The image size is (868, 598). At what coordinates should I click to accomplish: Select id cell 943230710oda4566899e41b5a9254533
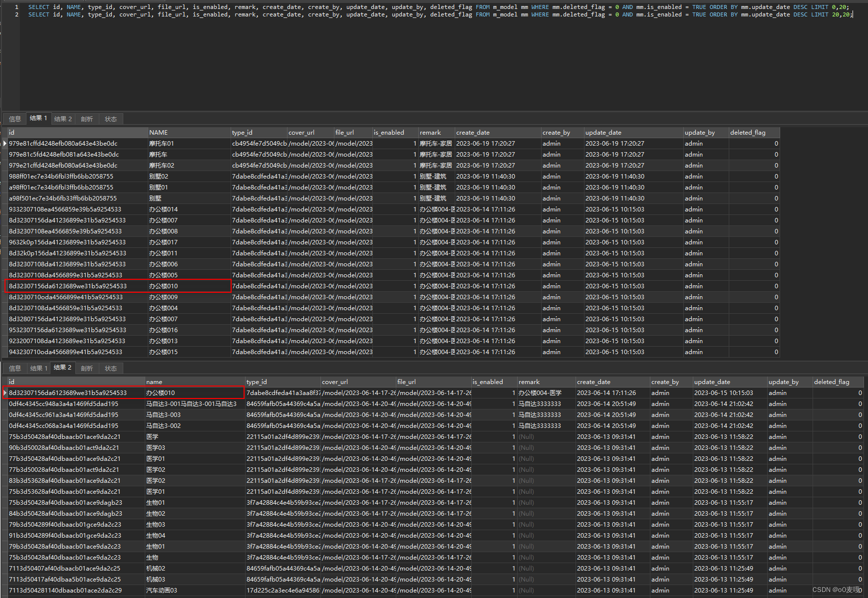(x=78, y=352)
